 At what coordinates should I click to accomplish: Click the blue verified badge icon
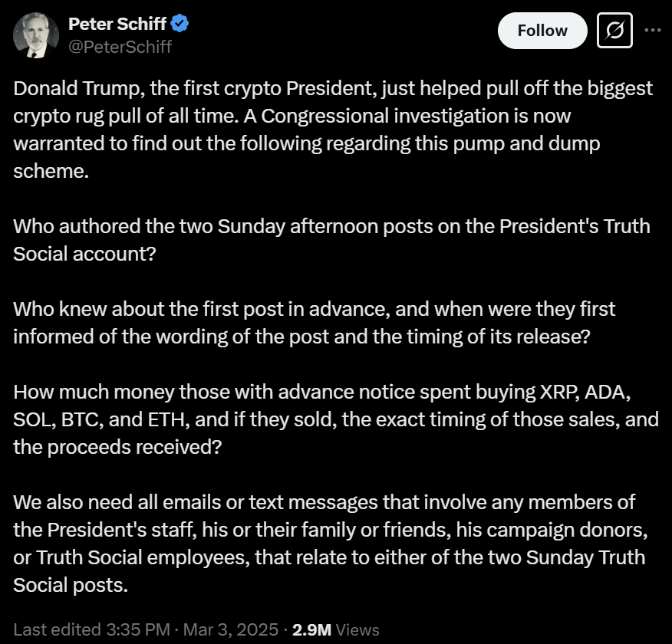(180, 24)
